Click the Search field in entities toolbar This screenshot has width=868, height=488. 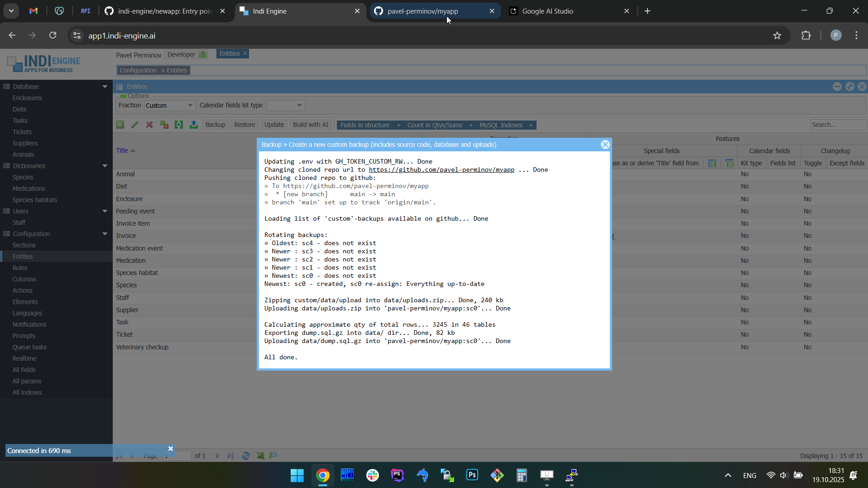(837, 125)
